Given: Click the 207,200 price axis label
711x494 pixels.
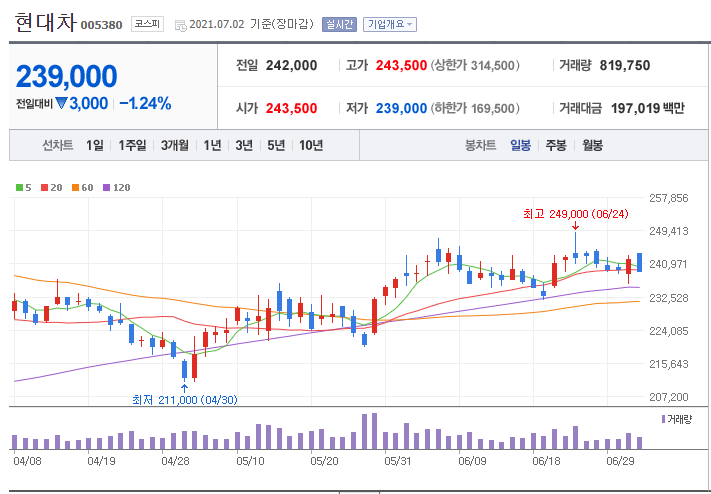Looking at the screenshot, I should click(x=669, y=397).
